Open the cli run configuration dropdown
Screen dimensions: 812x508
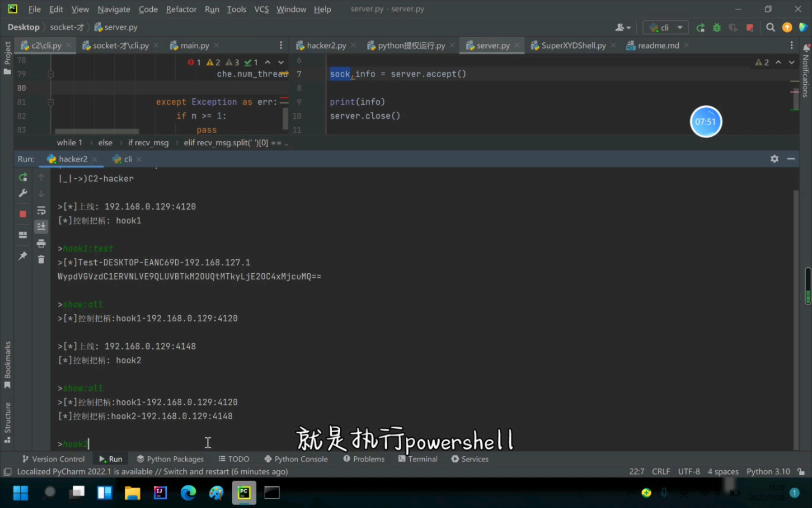tap(679, 27)
